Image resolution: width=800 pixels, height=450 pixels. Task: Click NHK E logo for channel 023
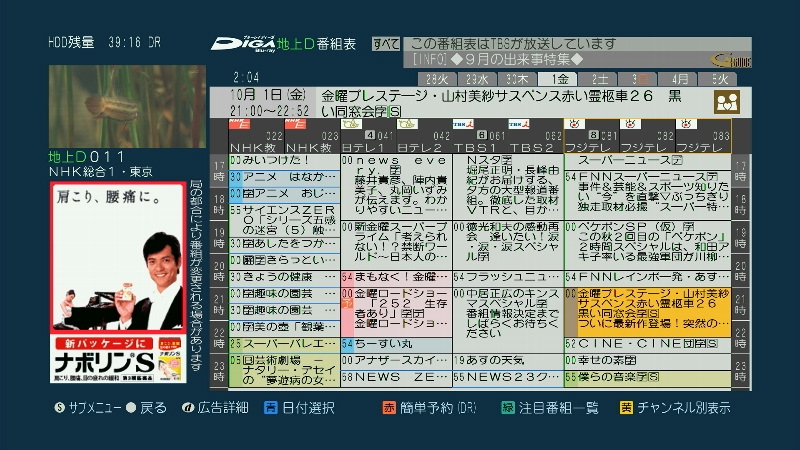295,124
